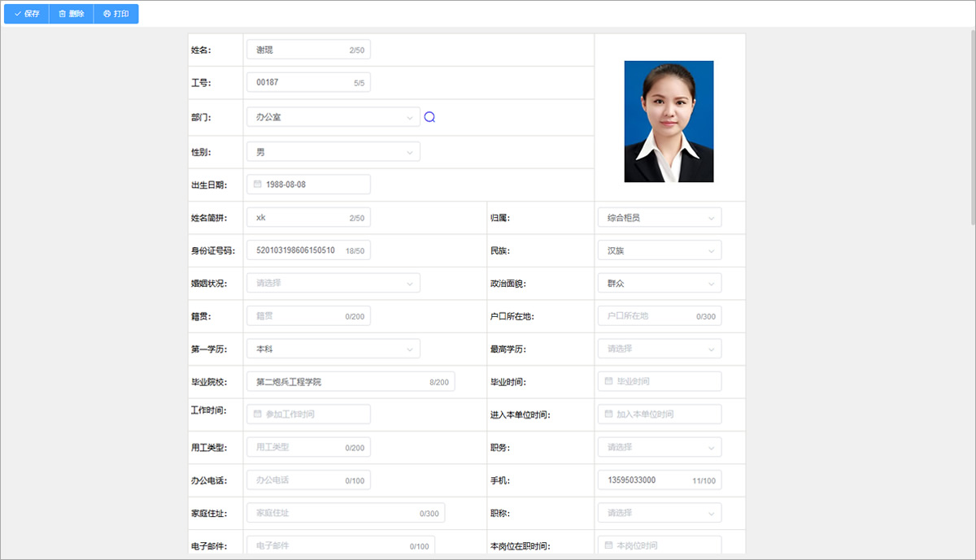The width and height of the screenshot is (976, 560).
Task: Click the search magnifier icon beside 部门
Action: pyautogui.click(x=429, y=117)
